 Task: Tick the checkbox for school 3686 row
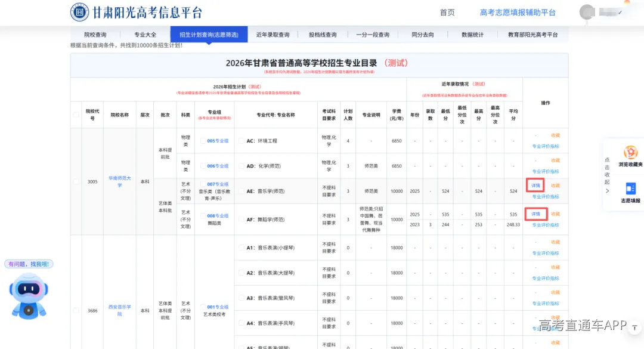[x=76, y=310]
